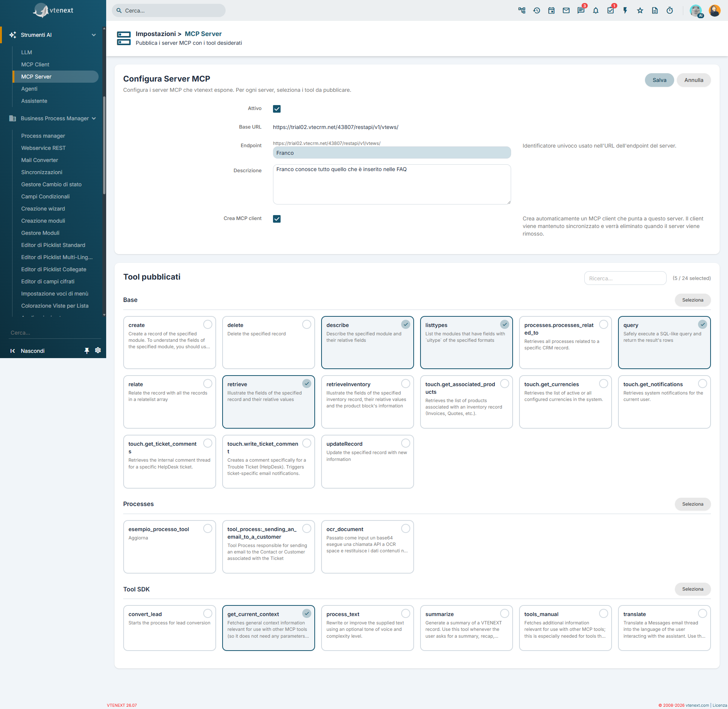Select the create tool card toggle
728x709 pixels.
coord(208,324)
